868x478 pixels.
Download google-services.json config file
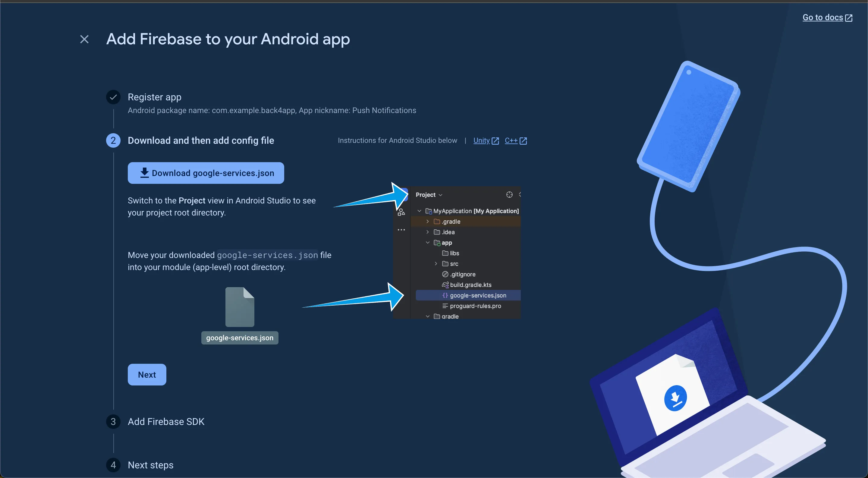point(206,173)
